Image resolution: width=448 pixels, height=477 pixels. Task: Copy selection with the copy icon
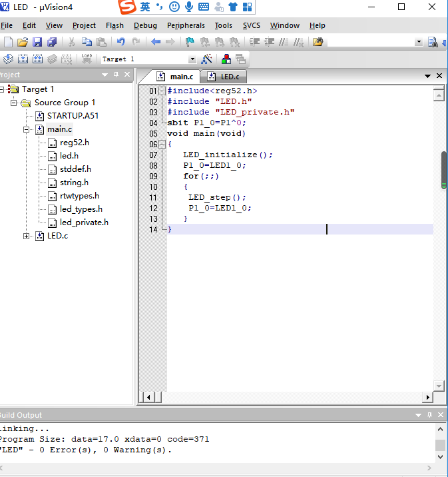coord(87,42)
